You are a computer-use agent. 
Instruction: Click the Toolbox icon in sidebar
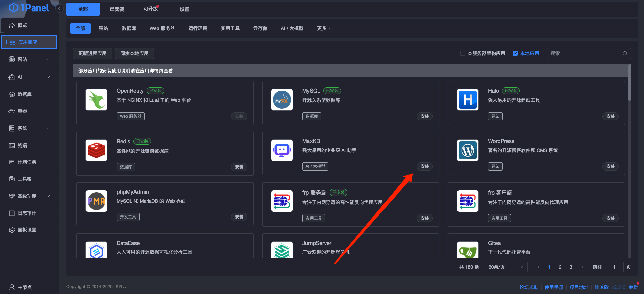[x=12, y=179]
